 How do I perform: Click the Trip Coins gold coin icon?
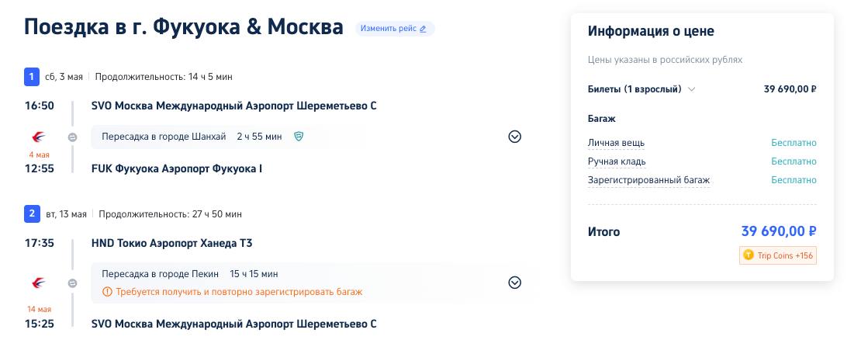click(749, 255)
